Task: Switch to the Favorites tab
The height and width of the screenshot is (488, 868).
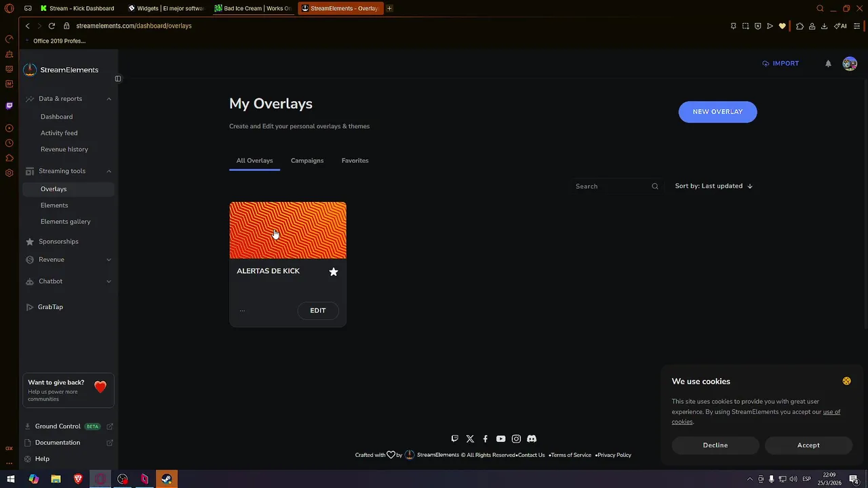Action: [x=355, y=161]
